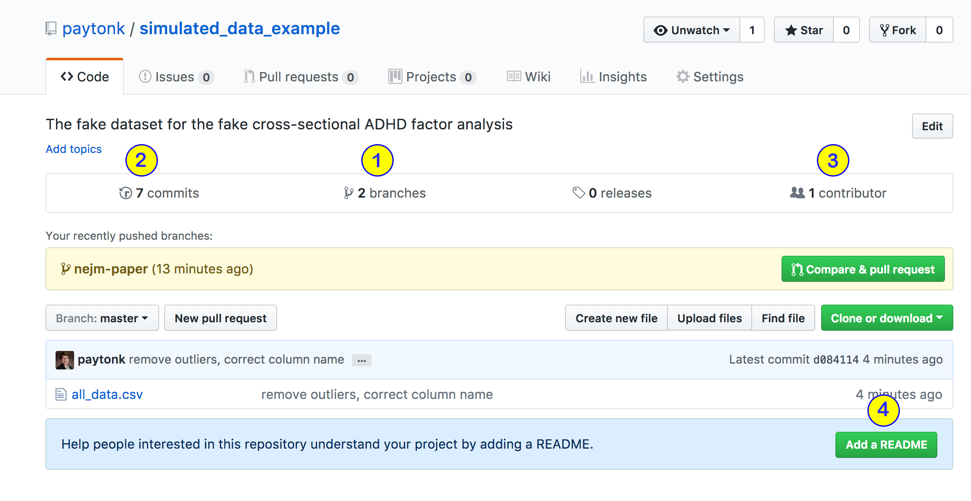Click the file icon beside all_data.csv
The image size is (971, 501).
61,394
